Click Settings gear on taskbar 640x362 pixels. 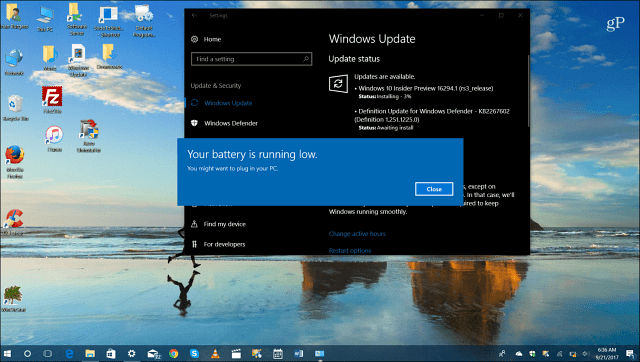click(131, 353)
